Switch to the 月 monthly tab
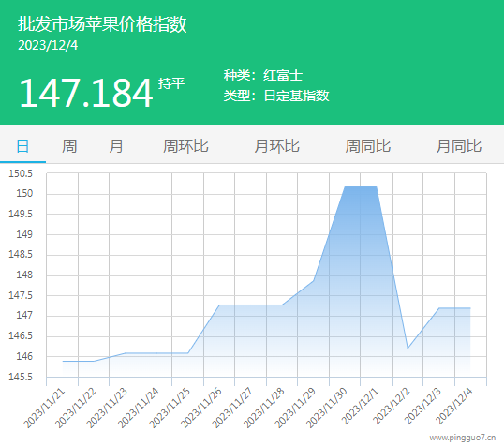Image resolution: width=504 pixels, height=446 pixels. [x=115, y=146]
